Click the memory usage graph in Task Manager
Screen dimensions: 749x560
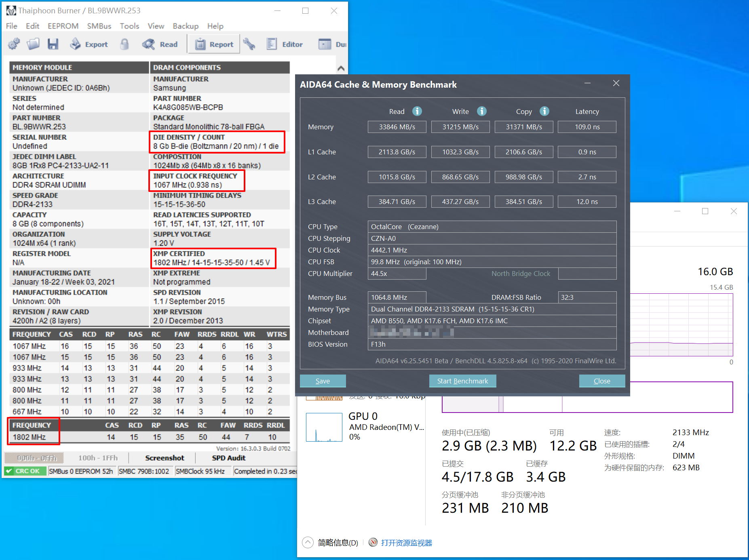tap(681, 324)
